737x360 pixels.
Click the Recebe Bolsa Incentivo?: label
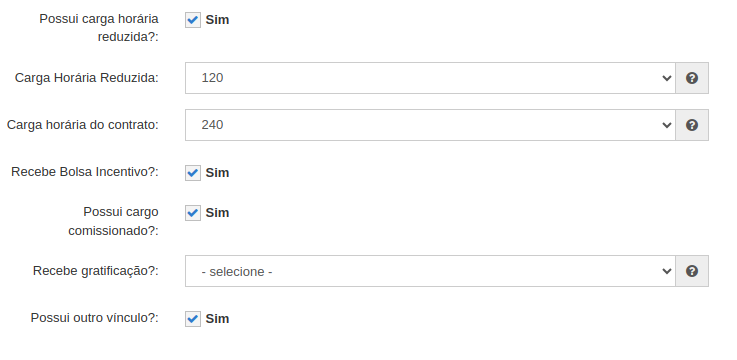click(x=85, y=172)
